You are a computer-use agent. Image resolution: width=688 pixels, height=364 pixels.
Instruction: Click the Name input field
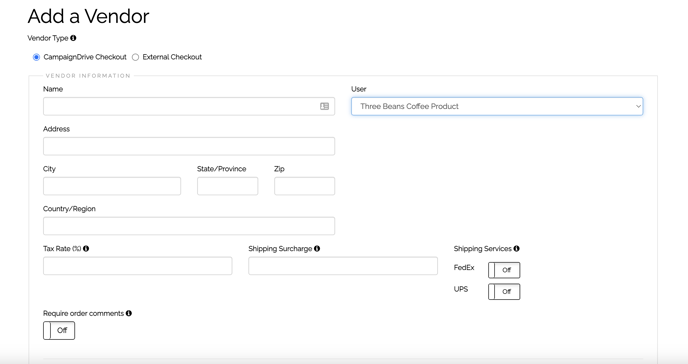pos(189,106)
